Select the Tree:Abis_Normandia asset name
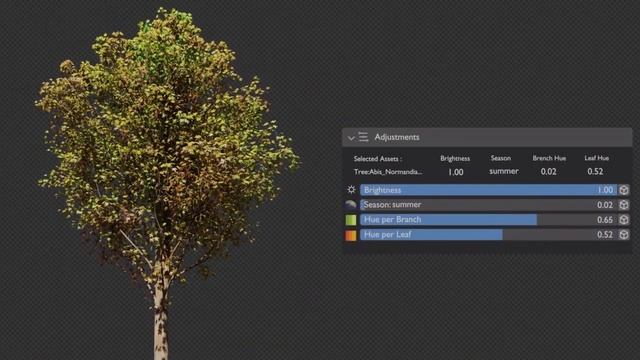 (388, 172)
